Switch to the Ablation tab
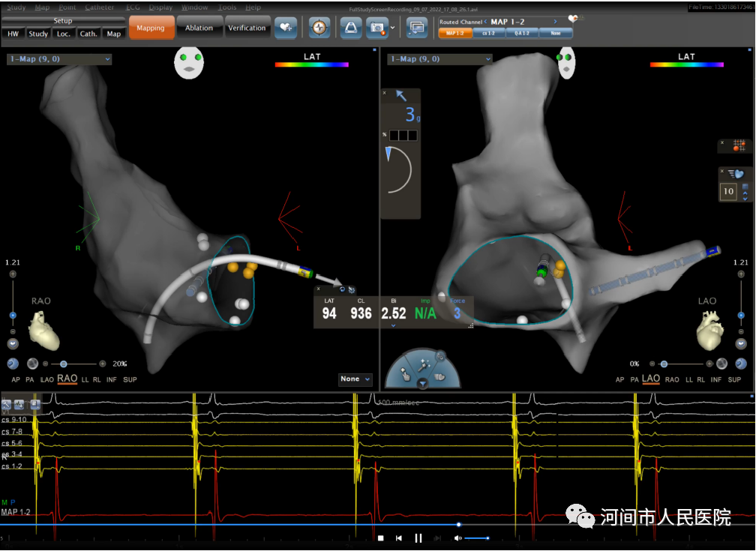This screenshot has width=756, height=551. [x=199, y=28]
